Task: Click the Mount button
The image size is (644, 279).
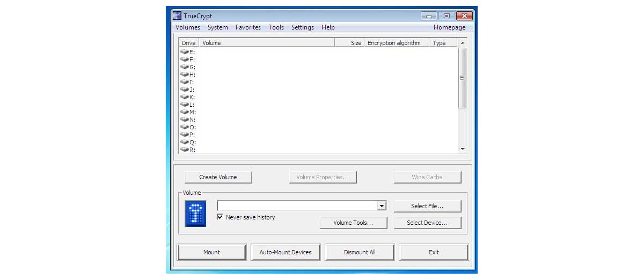Action: pos(211,252)
